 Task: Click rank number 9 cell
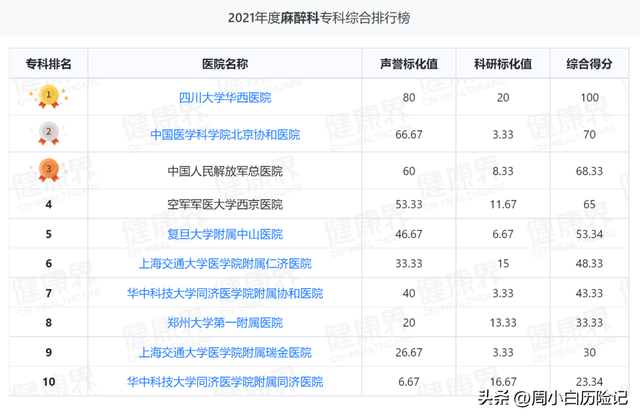pyautogui.click(x=49, y=352)
